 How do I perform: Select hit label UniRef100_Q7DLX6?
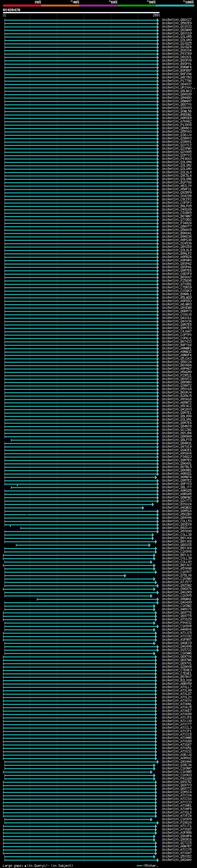pos(177,575)
